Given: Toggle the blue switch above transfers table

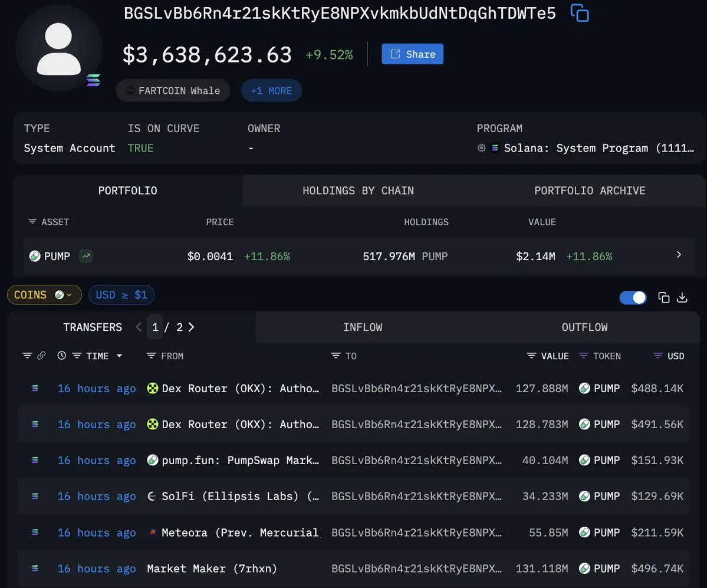Looking at the screenshot, I should point(633,297).
